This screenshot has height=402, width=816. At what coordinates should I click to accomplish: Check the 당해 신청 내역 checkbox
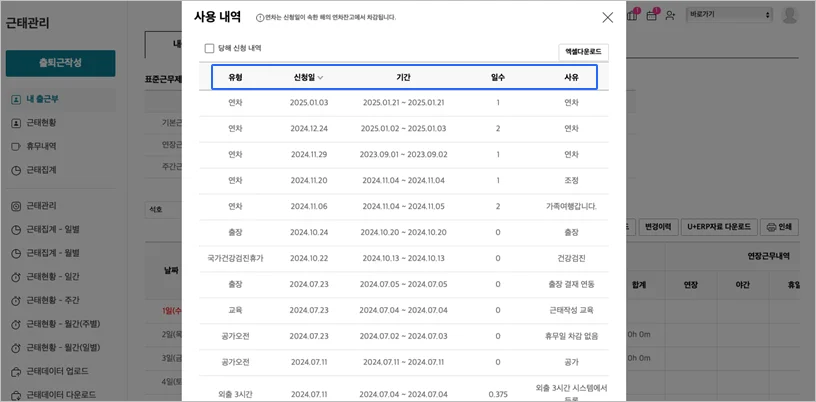click(209, 48)
